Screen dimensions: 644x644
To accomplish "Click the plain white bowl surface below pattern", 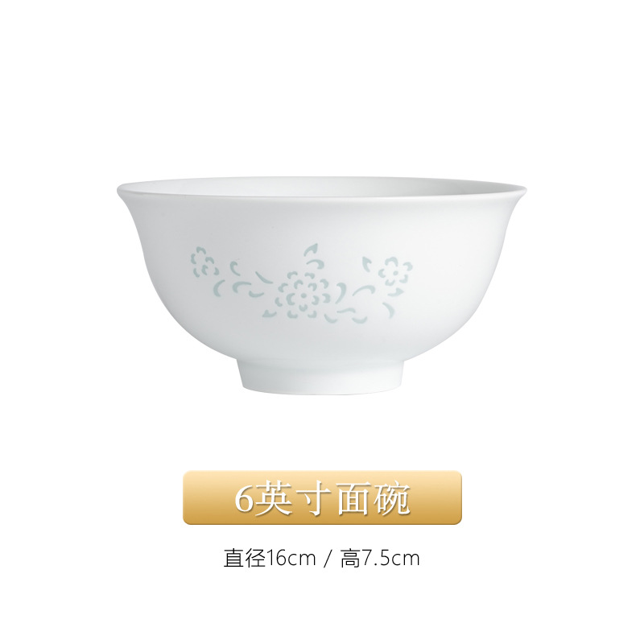I will (320, 341).
